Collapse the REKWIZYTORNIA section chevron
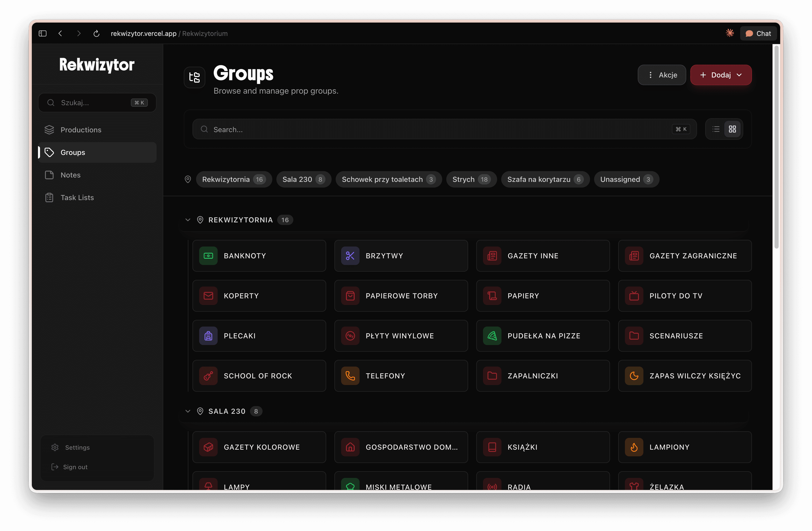This screenshot has height=531, width=812. [188, 220]
